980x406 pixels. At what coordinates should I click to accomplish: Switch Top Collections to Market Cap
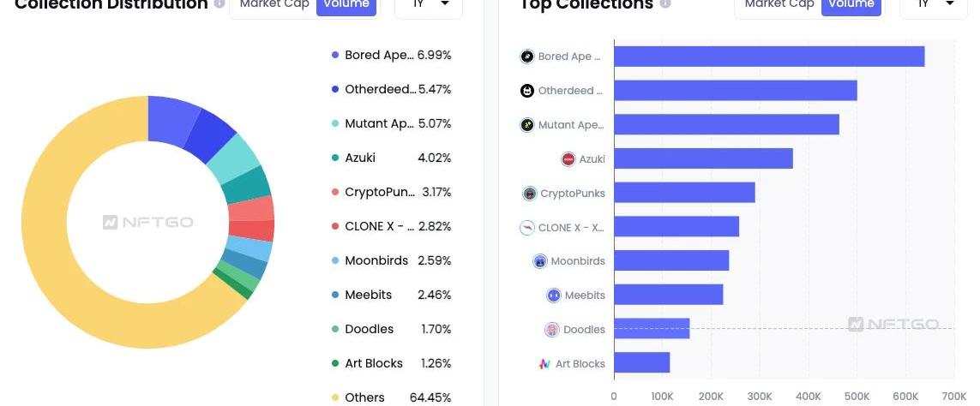click(x=779, y=5)
